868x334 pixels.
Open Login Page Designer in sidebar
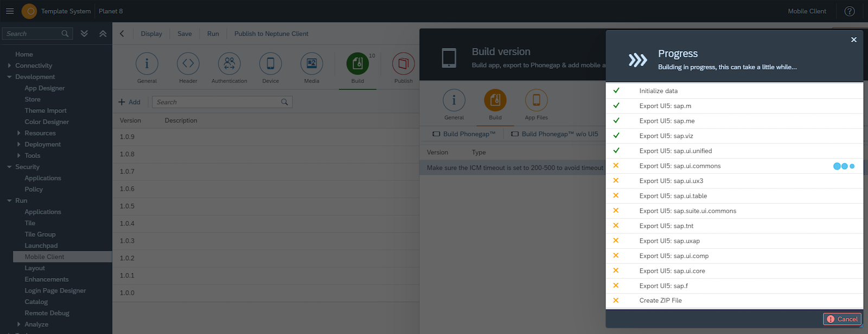[55, 291]
